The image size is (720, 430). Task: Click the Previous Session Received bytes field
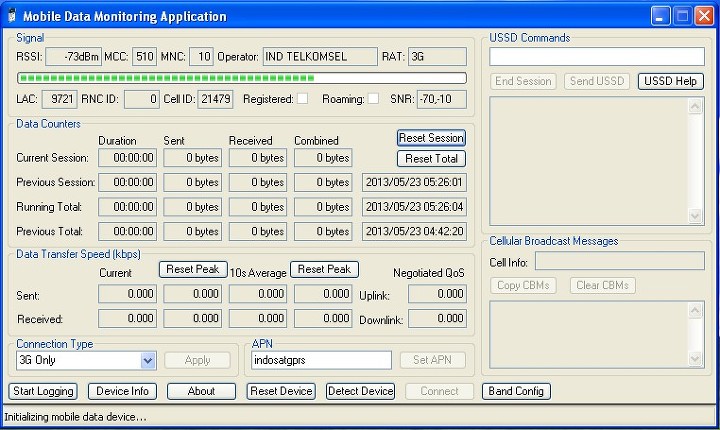pos(258,182)
